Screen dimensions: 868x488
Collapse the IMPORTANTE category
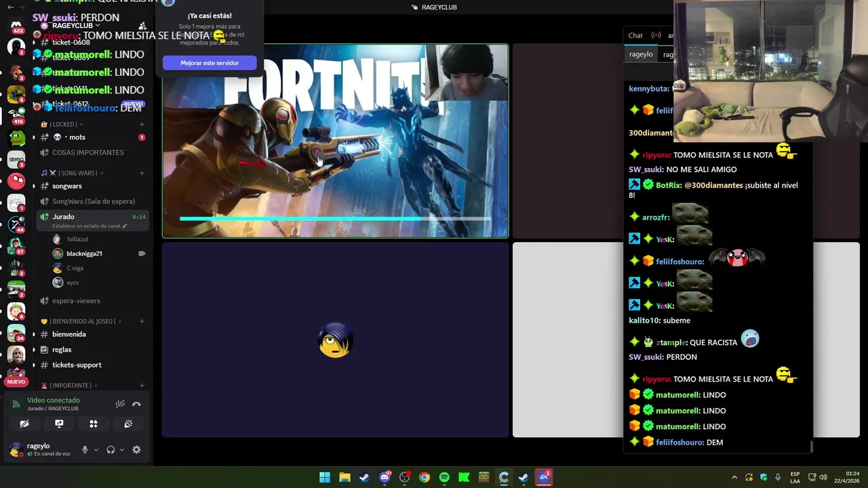(x=69, y=386)
